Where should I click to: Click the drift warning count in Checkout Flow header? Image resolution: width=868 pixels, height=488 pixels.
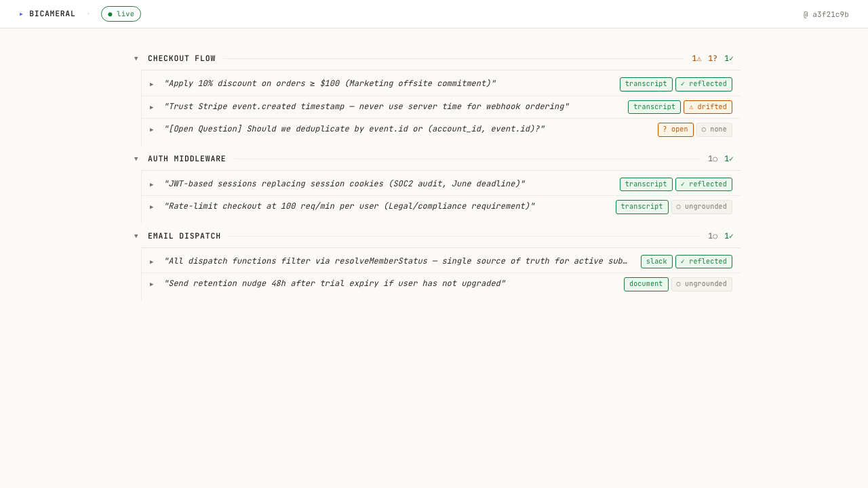pos(696,58)
